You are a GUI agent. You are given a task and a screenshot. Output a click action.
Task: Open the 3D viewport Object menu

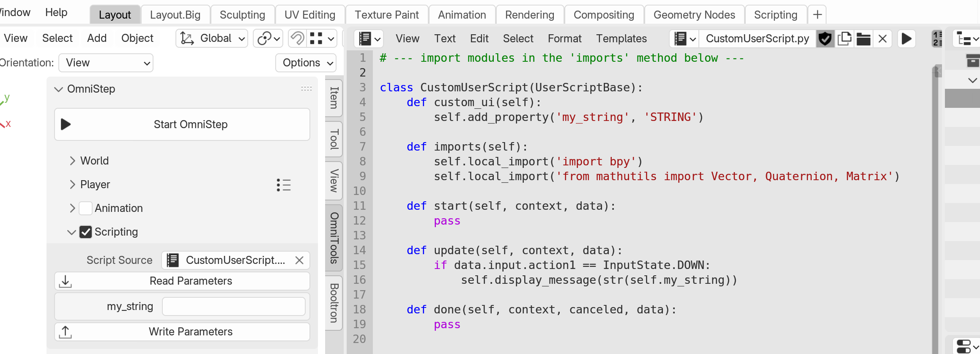click(137, 38)
